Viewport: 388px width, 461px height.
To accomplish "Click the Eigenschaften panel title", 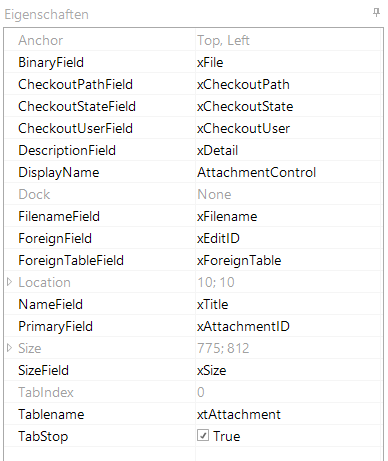I will [46, 15].
